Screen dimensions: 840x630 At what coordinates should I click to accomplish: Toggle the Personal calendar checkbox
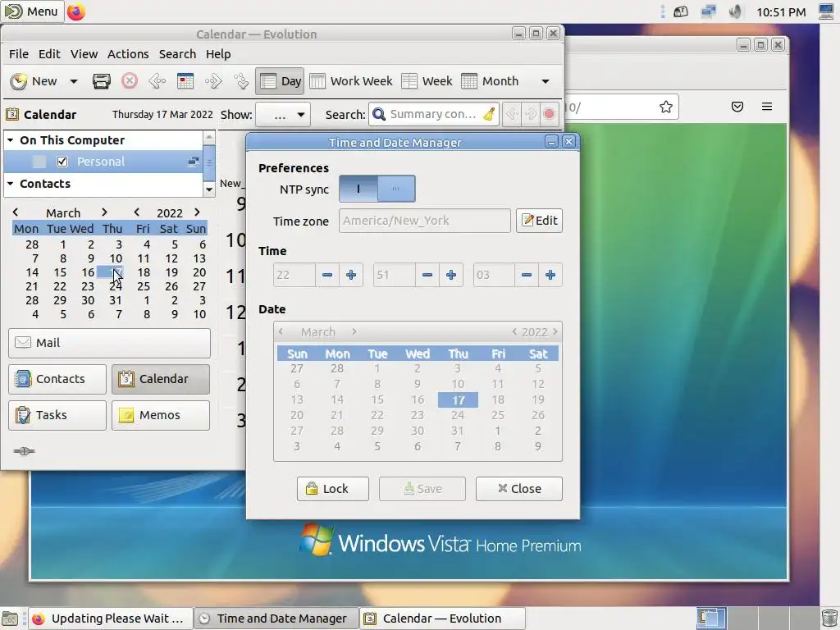pyautogui.click(x=62, y=162)
